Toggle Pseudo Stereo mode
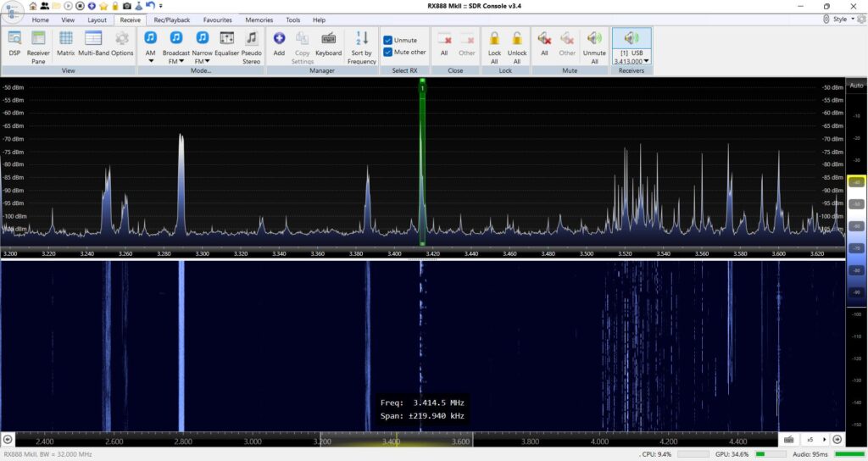Screen dimensions: 868x461 click(251, 47)
